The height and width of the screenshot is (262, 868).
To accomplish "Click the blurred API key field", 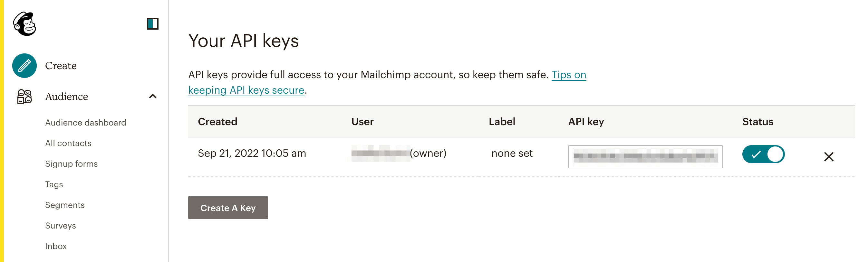I will [x=645, y=157].
